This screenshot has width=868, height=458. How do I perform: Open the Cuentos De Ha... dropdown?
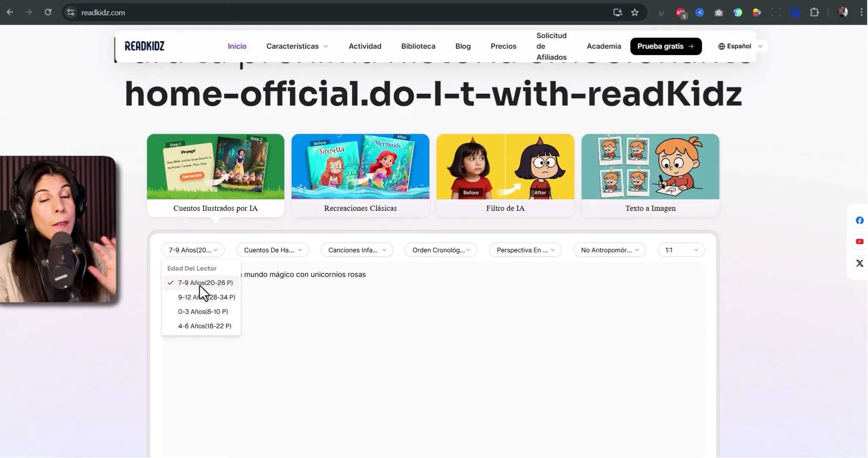coord(273,250)
